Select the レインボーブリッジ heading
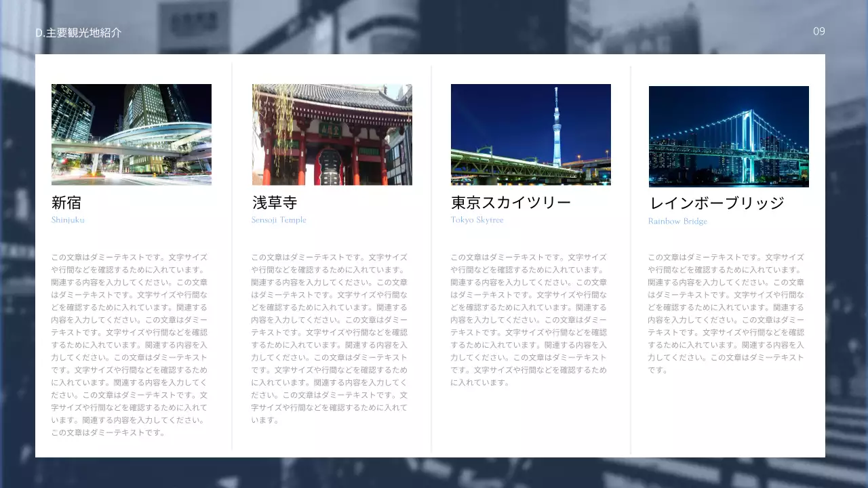868x488 pixels. (x=716, y=202)
